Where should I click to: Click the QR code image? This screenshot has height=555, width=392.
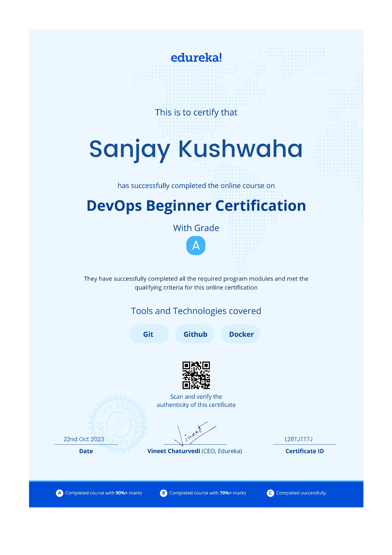pyautogui.click(x=196, y=375)
